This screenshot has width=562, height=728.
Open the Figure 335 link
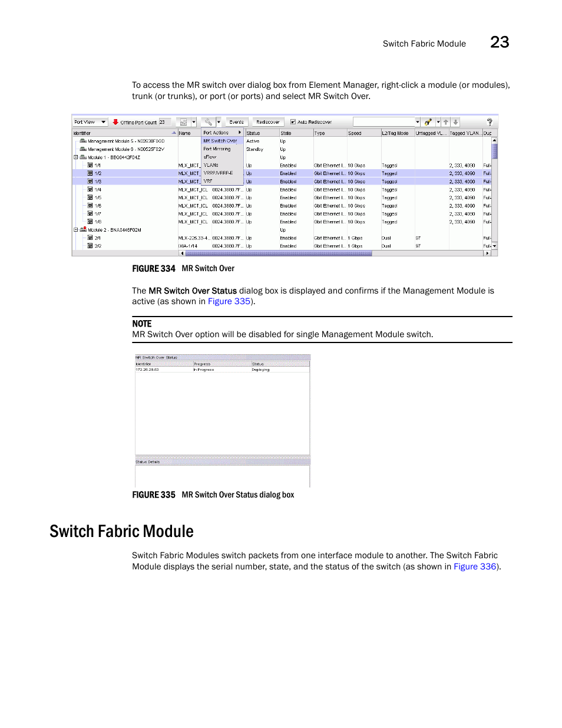point(229,301)
